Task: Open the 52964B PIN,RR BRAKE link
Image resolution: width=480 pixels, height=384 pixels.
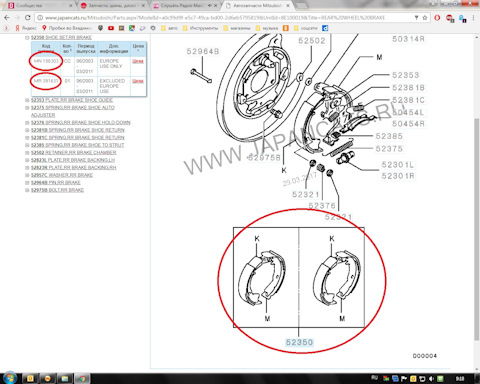Action: coord(56,183)
